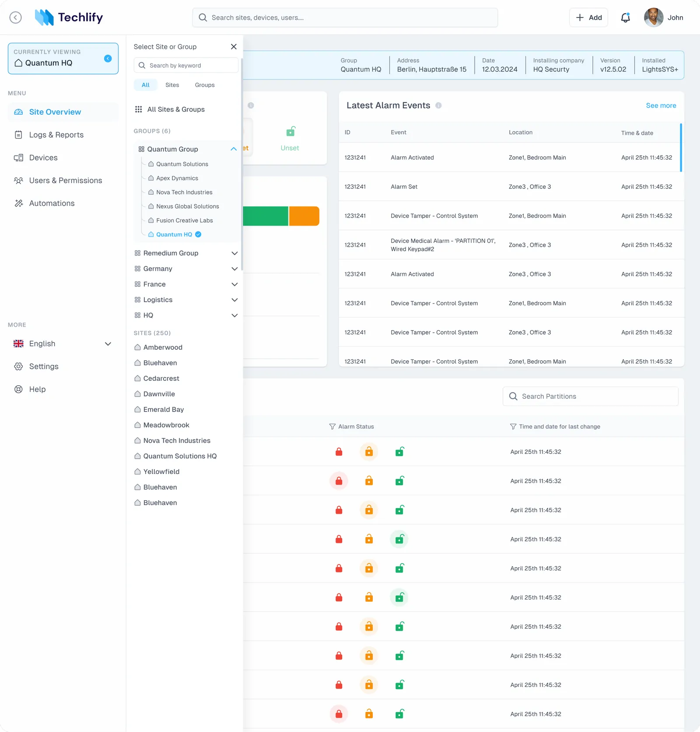The image size is (700, 732).
Task: Click the Automations wand icon
Action: (18, 203)
